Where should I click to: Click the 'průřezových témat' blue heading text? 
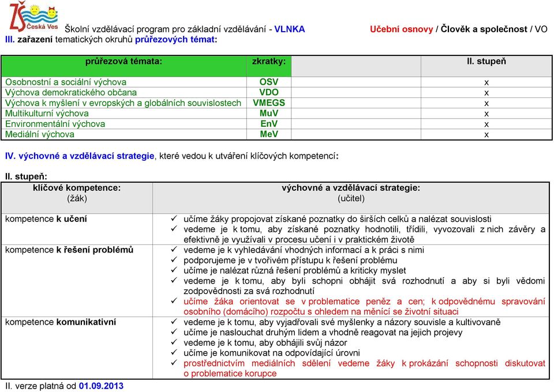[x=175, y=40]
